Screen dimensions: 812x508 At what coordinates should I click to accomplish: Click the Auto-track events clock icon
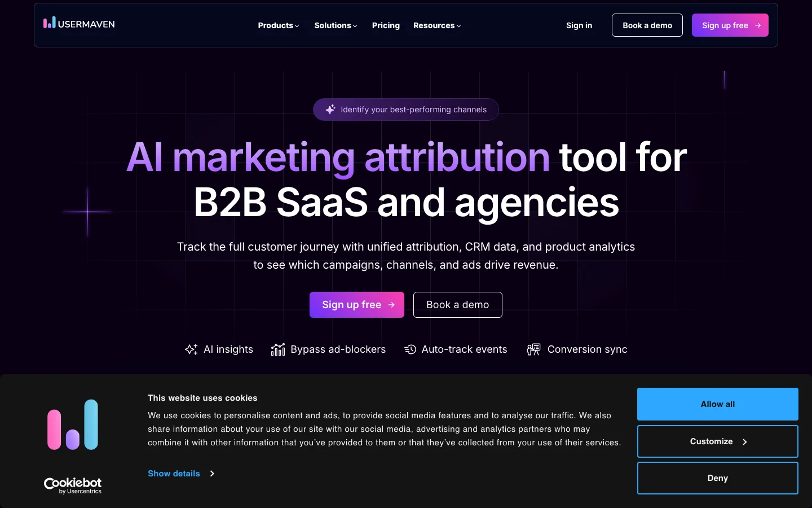point(410,349)
